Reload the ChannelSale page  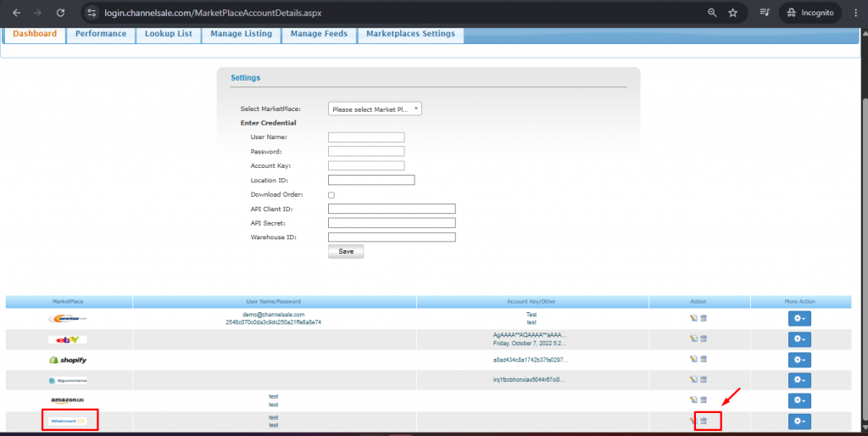(x=60, y=13)
